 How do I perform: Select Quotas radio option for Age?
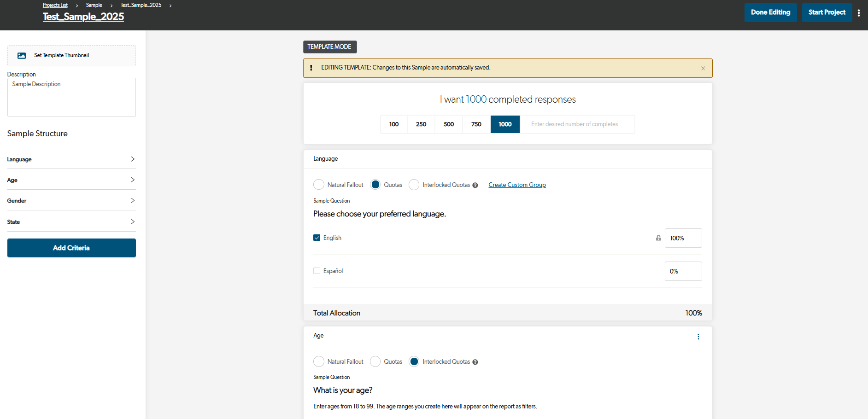375,361
